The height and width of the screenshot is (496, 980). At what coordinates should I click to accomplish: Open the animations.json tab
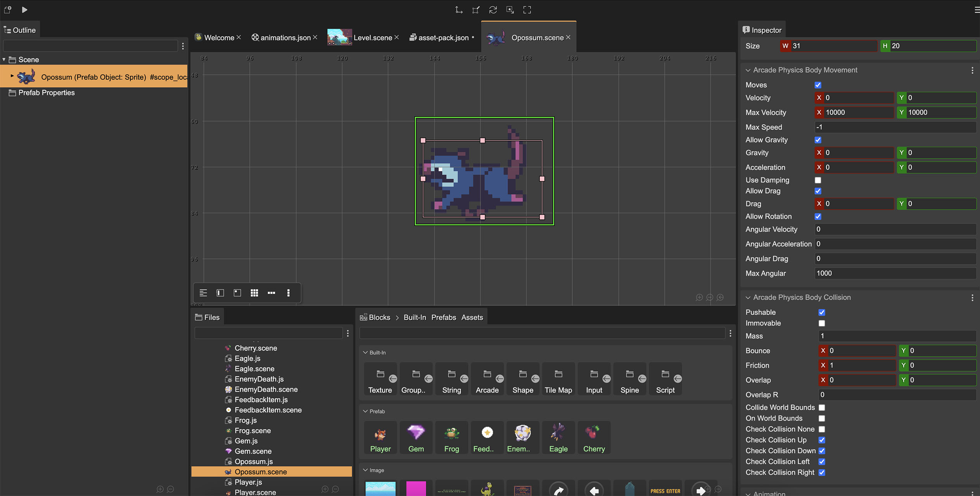(x=285, y=38)
